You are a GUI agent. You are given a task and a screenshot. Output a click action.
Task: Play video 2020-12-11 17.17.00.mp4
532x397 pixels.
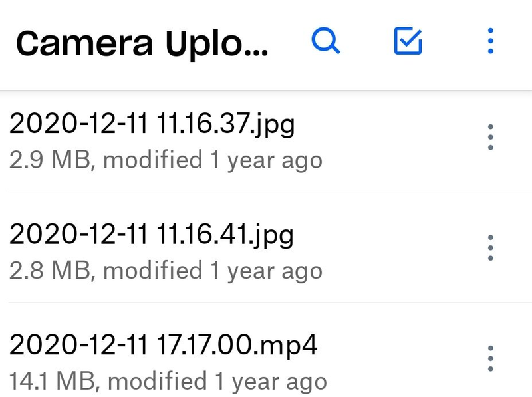click(x=164, y=346)
